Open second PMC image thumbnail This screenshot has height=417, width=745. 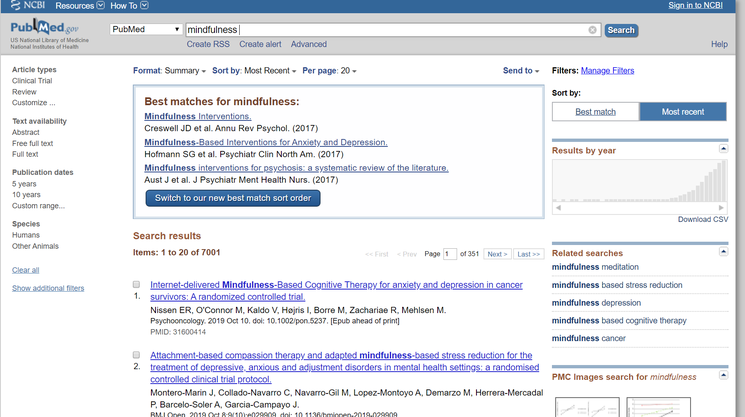[x=659, y=408]
